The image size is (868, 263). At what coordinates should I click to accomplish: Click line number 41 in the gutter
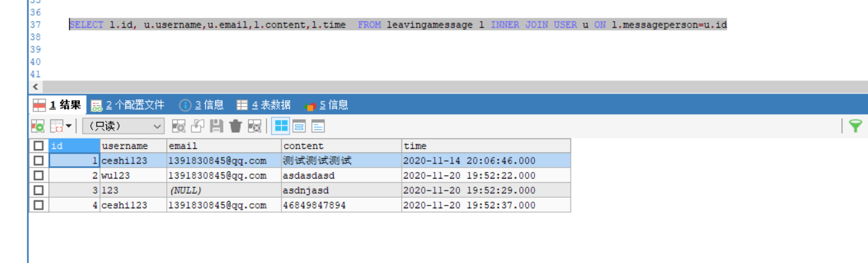[35, 74]
